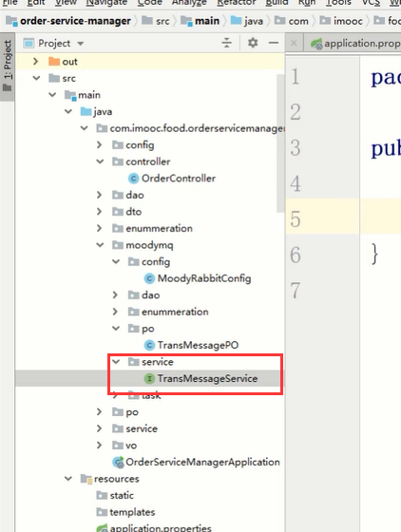Expand top-level enummeration package arrow

point(100,228)
